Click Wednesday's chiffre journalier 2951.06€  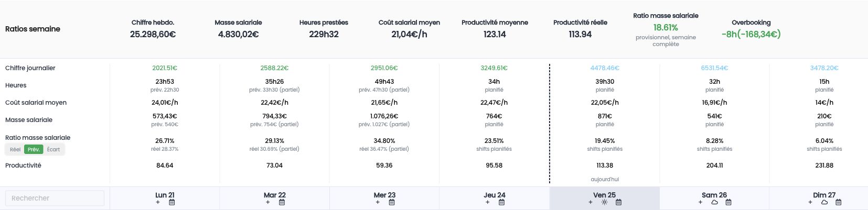tap(384, 68)
